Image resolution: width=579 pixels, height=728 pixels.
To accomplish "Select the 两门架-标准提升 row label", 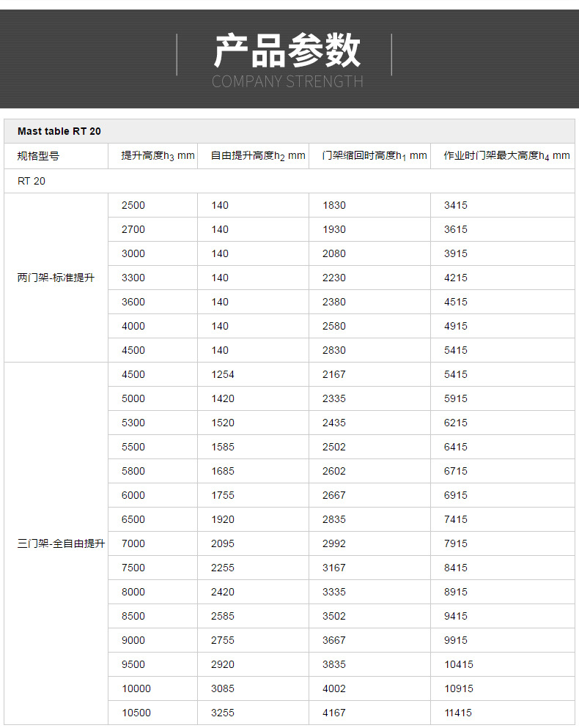I will click(x=56, y=278).
